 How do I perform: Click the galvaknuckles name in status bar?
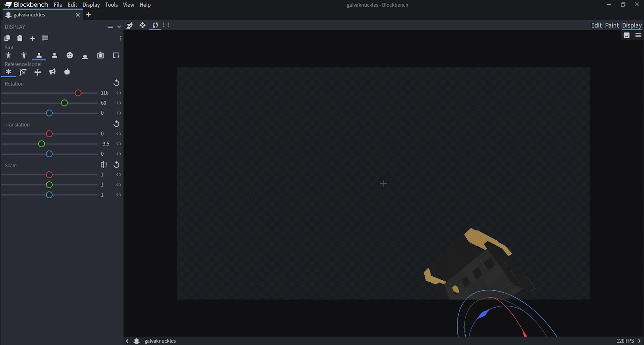(x=160, y=341)
